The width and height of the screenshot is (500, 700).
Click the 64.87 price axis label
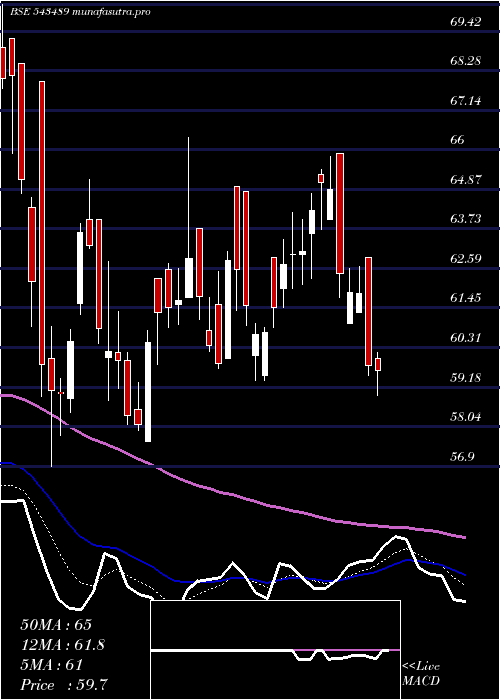[x=466, y=180]
